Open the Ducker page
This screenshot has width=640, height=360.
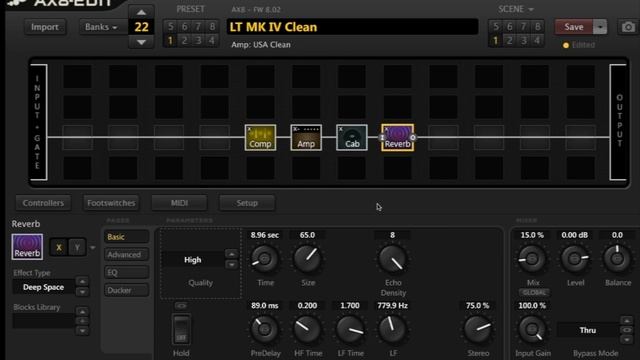pyautogui.click(x=127, y=290)
